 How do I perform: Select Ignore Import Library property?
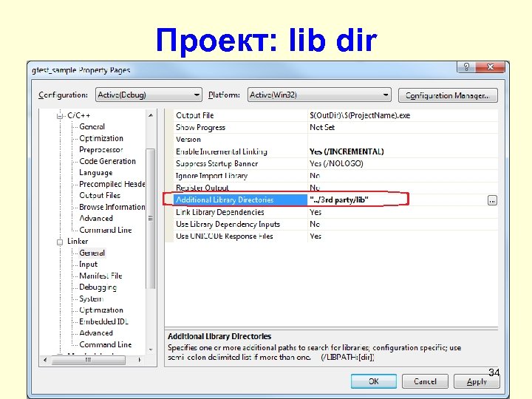pos(212,176)
